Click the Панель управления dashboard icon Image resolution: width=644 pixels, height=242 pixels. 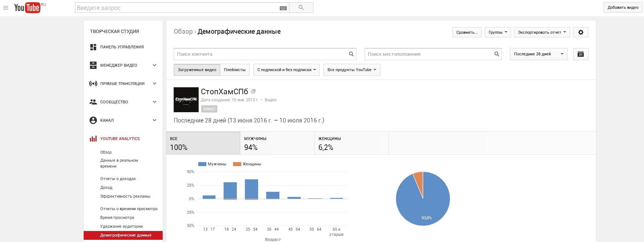coord(93,47)
